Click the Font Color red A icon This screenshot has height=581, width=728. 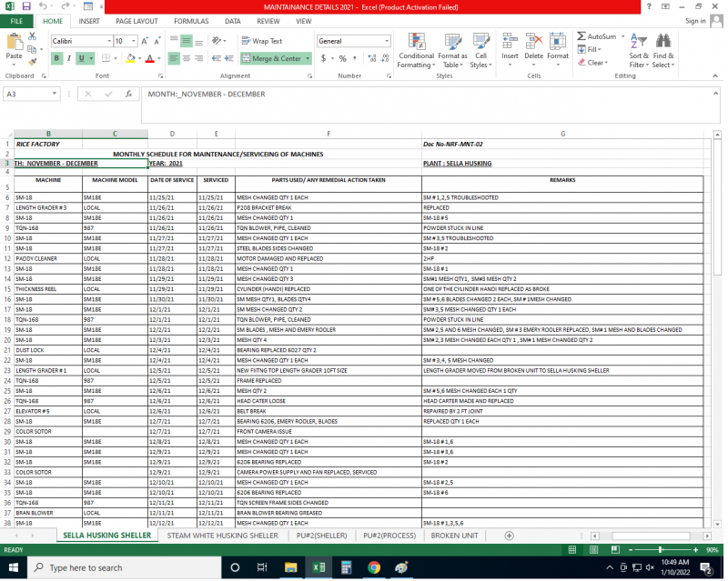[x=149, y=58]
